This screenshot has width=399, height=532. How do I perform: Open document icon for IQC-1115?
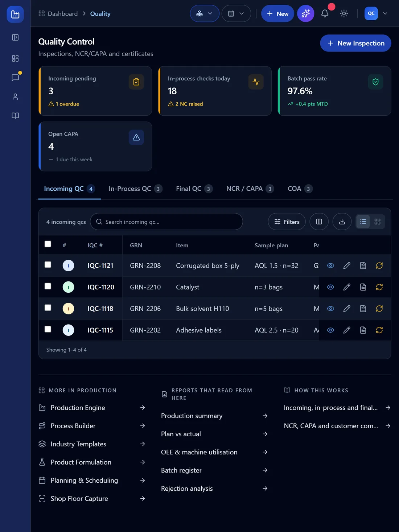(363, 330)
